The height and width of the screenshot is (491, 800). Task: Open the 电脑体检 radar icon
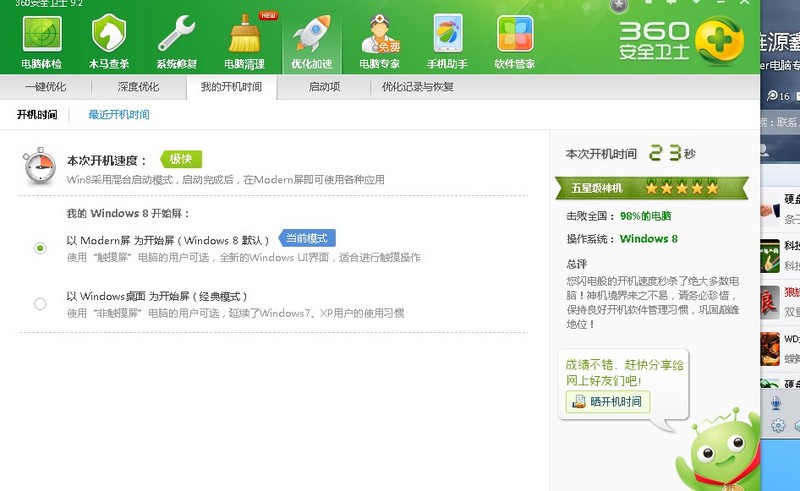click(x=42, y=34)
